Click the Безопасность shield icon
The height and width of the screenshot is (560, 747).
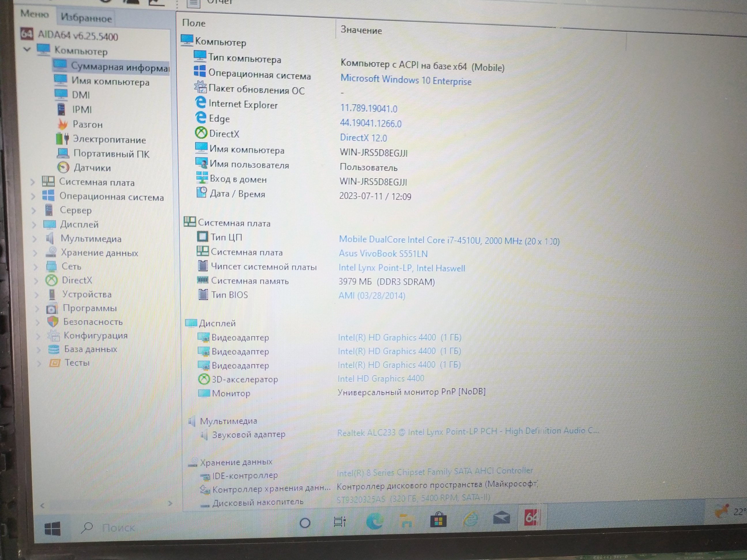(x=53, y=321)
